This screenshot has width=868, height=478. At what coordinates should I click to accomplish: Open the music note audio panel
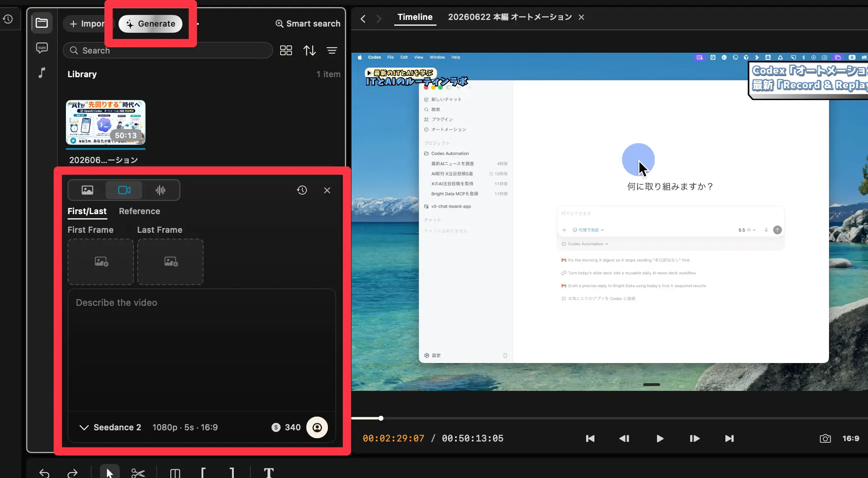coord(42,73)
